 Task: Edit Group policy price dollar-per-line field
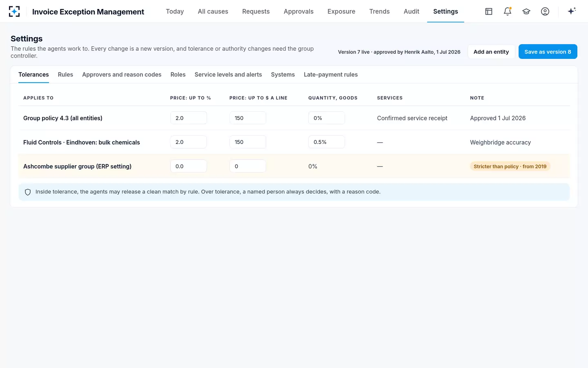[x=248, y=118]
